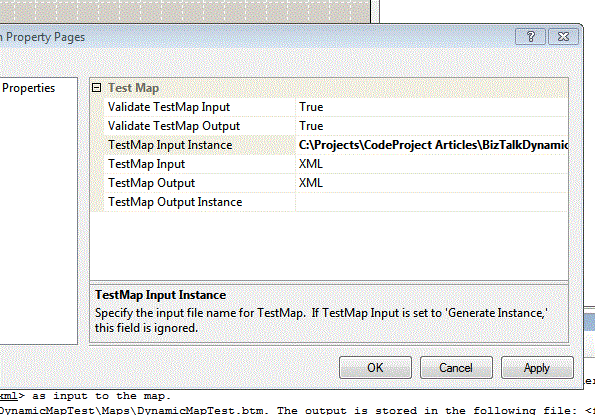This screenshot has width=595, height=415.
Task: Select the TestMap Input property label
Action: pos(146,164)
